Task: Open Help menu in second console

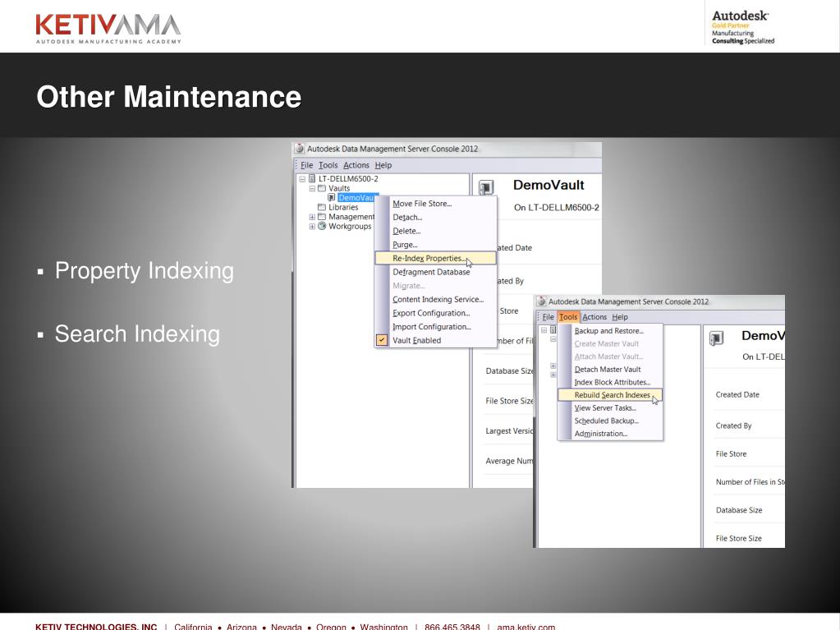Action: pos(620,317)
